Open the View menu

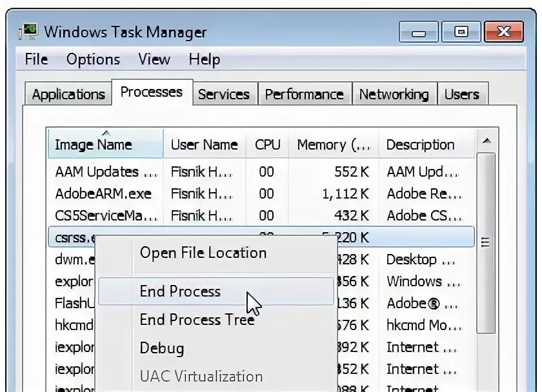(154, 59)
